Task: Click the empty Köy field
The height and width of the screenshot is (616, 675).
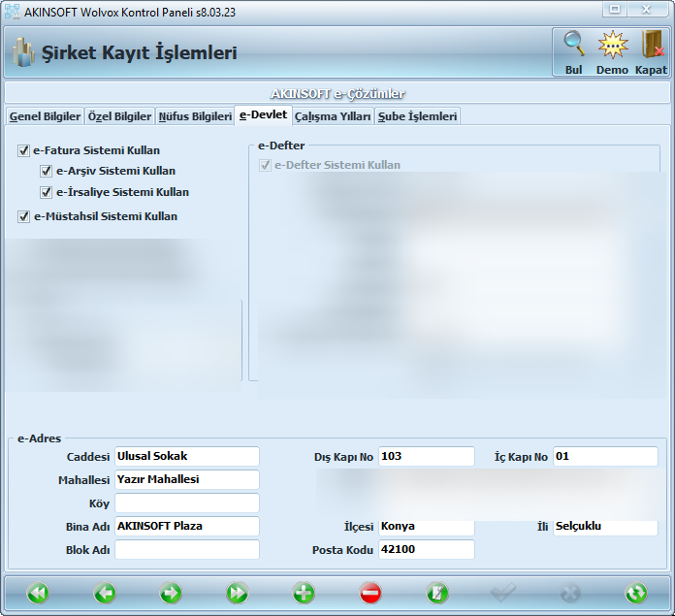Action: point(187,503)
